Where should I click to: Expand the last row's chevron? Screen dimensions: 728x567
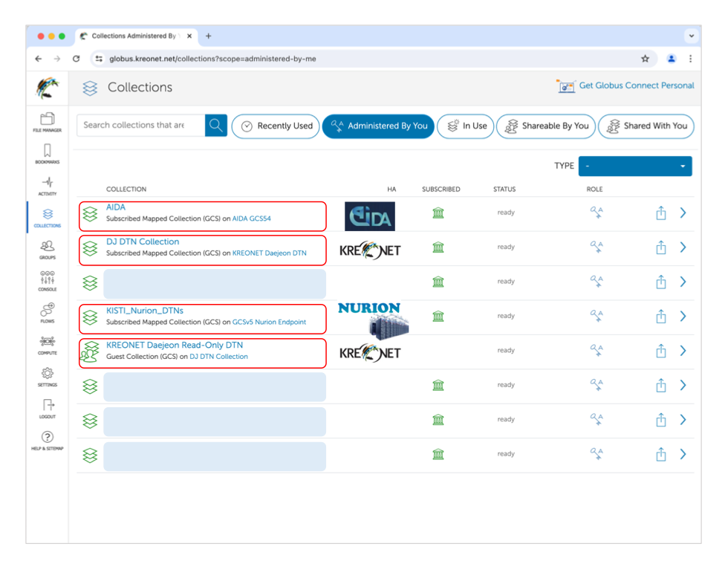(683, 455)
